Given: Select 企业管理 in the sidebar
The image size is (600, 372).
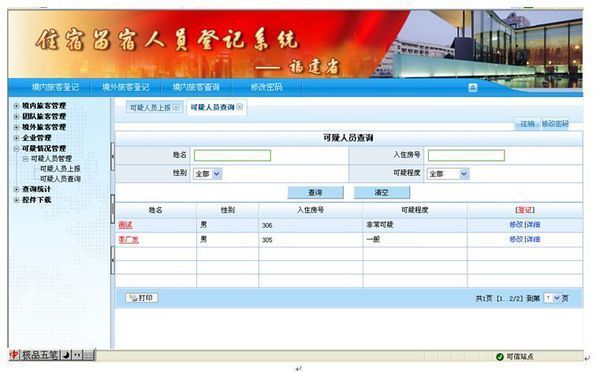Looking at the screenshot, I should click(x=36, y=138).
